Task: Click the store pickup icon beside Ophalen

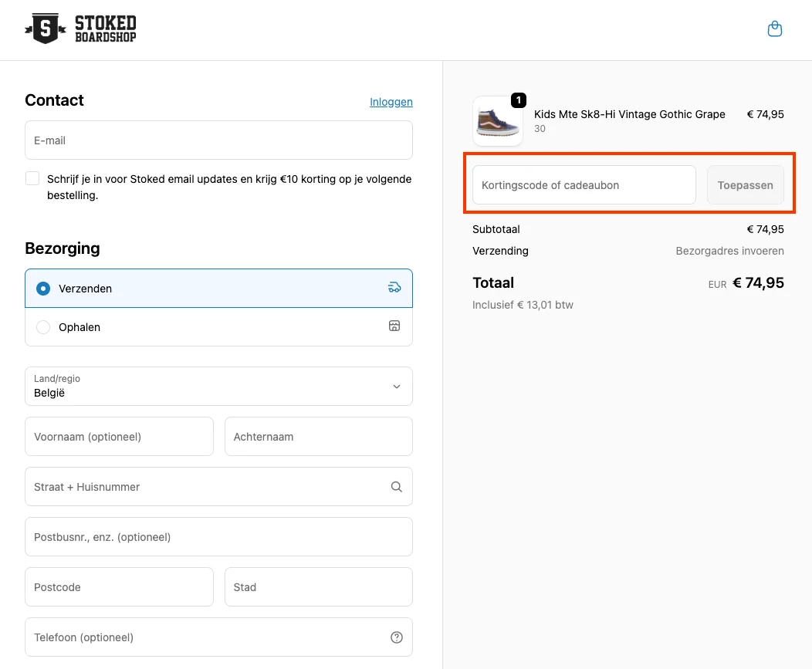Action: pyautogui.click(x=394, y=326)
